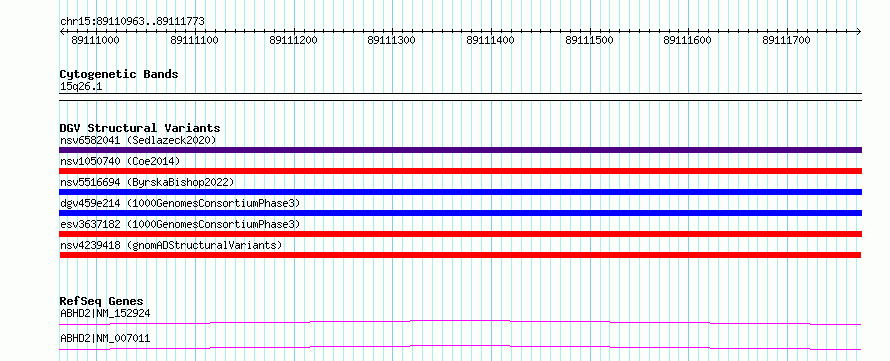Image resolution: width=890 pixels, height=361 pixels.
Task: Open variant nsv5516694 (ByrskaBishop2022) label
Action: click(x=147, y=182)
